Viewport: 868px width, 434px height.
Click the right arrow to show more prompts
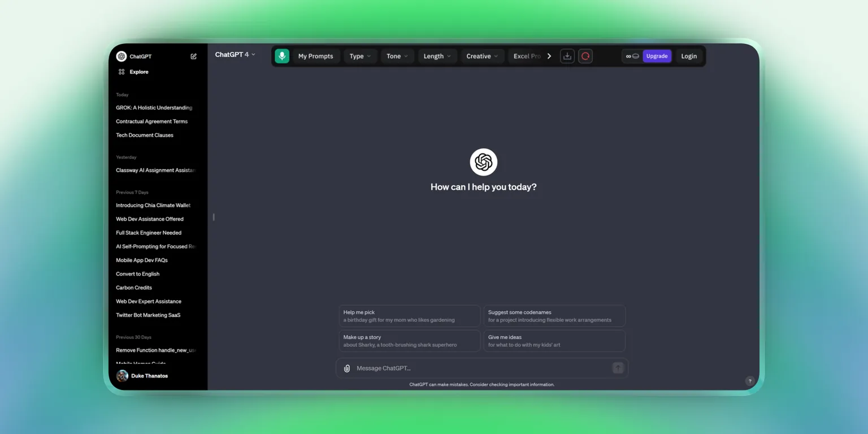click(x=549, y=56)
